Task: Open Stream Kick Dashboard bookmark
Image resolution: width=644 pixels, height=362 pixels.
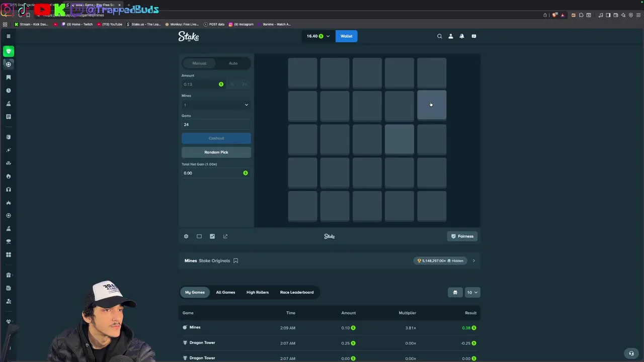Action: coord(31,24)
